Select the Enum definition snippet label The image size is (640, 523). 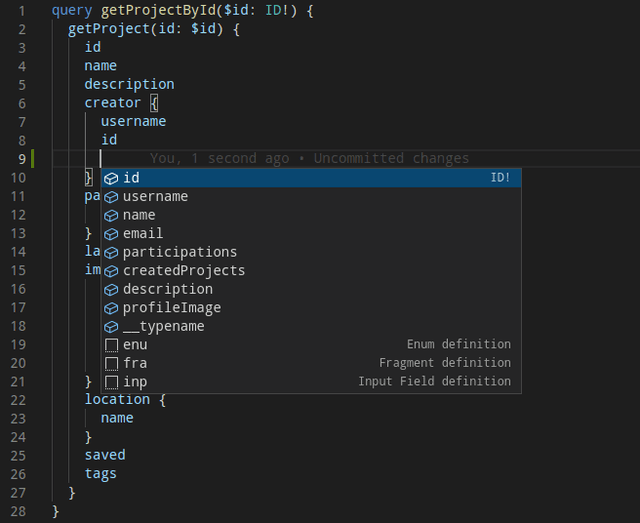(x=458, y=345)
